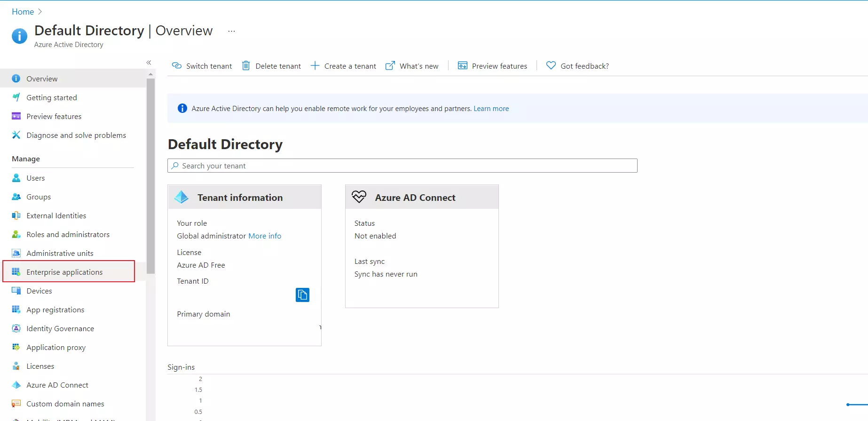The width and height of the screenshot is (868, 421).
Task: Click the Got feedback? button label
Action: (x=584, y=66)
